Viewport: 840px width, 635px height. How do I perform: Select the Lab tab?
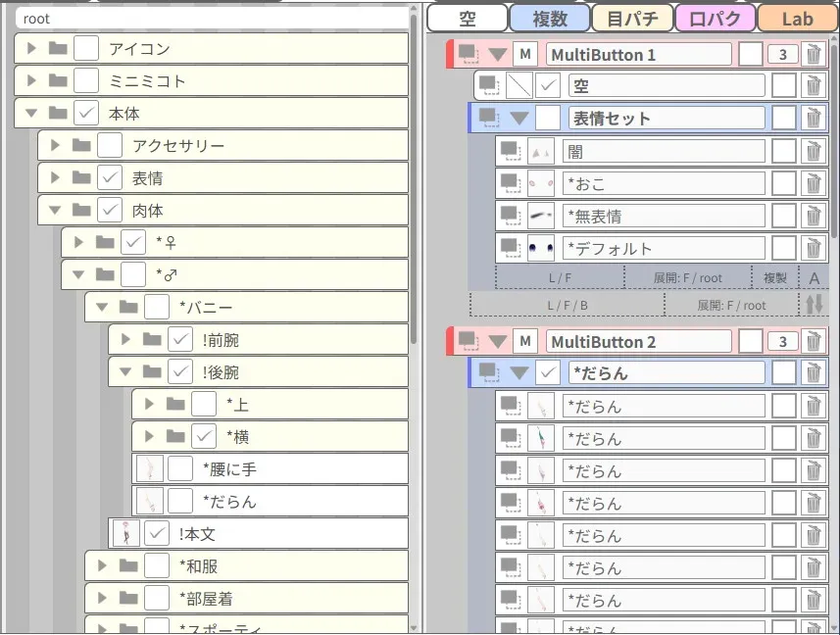(x=798, y=19)
